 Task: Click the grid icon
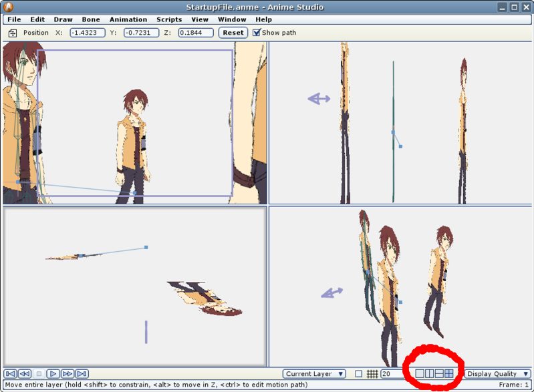(372, 373)
